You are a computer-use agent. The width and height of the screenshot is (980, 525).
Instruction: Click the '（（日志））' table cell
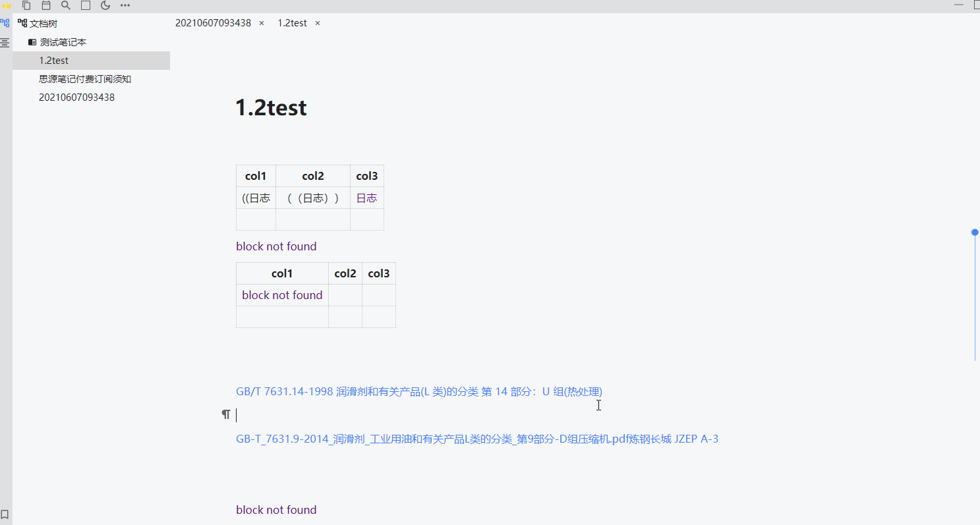coord(313,198)
